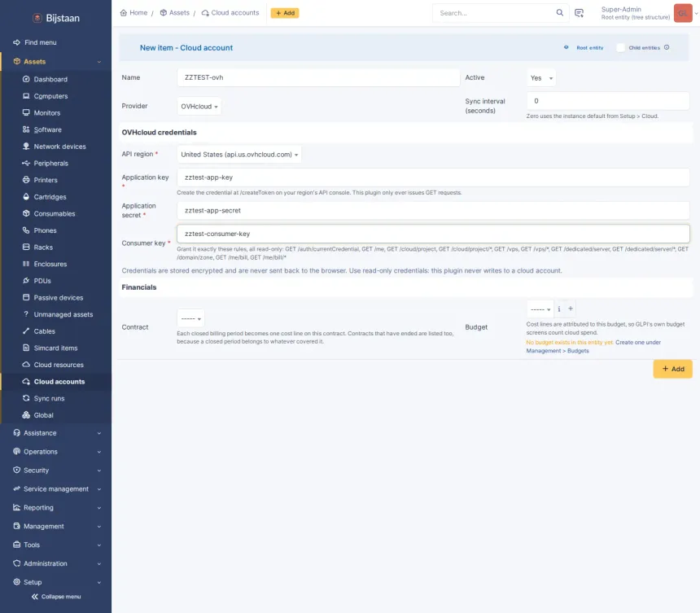Click the Bijstaan logo icon
The width and height of the screenshot is (700, 613).
pyautogui.click(x=37, y=18)
